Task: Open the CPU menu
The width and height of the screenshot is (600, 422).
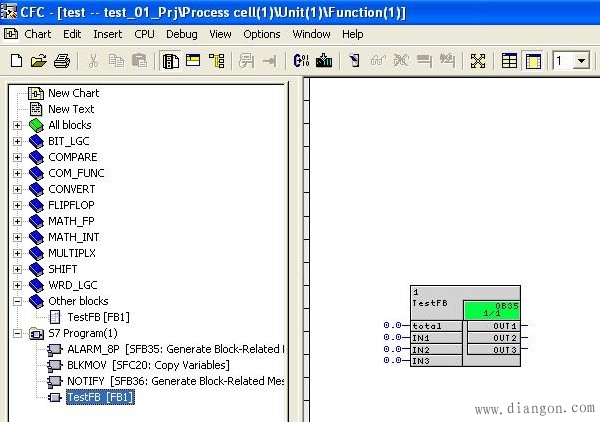Action: coord(144,34)
